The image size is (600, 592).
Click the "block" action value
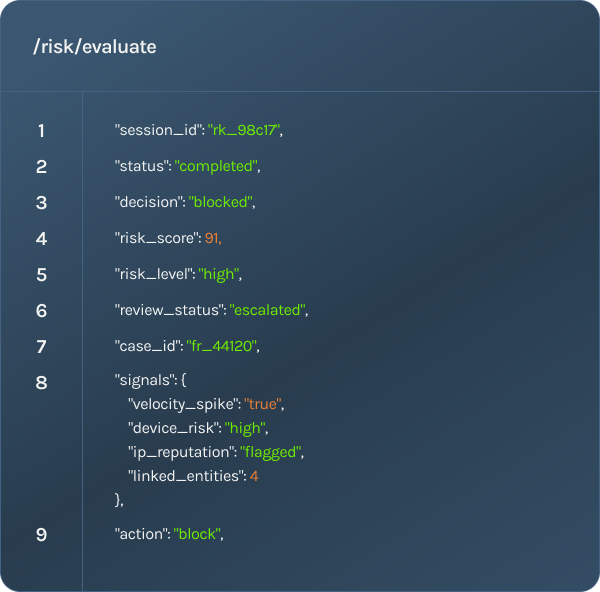coord(197,535)
